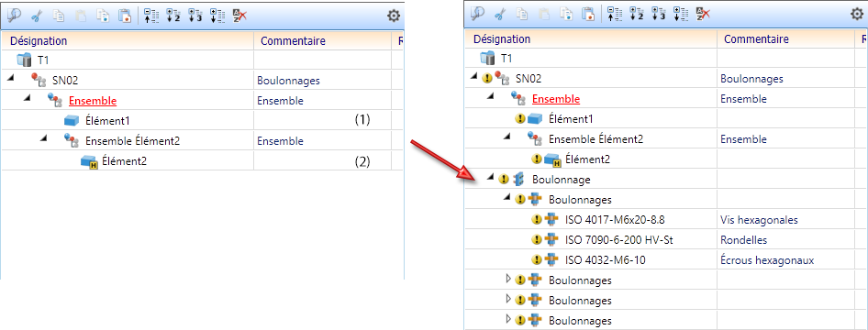Screen dimensions: 868x330
Task: Click the copy icon in the left panel toolbar
Action: pos(58,16)
